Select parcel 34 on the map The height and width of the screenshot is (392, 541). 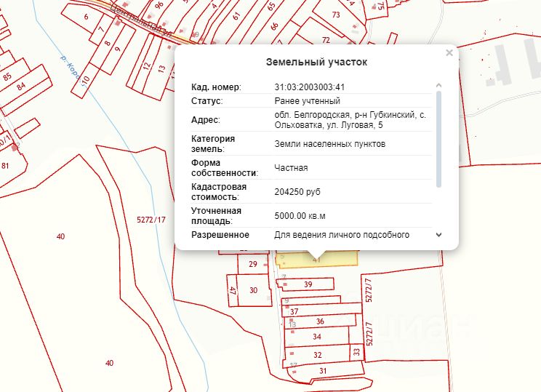coord(316,337)
